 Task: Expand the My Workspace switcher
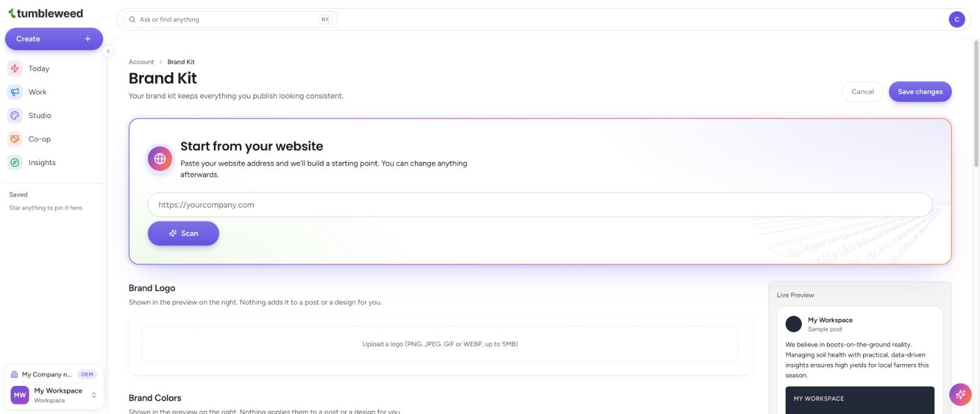(x=54, y=395)
